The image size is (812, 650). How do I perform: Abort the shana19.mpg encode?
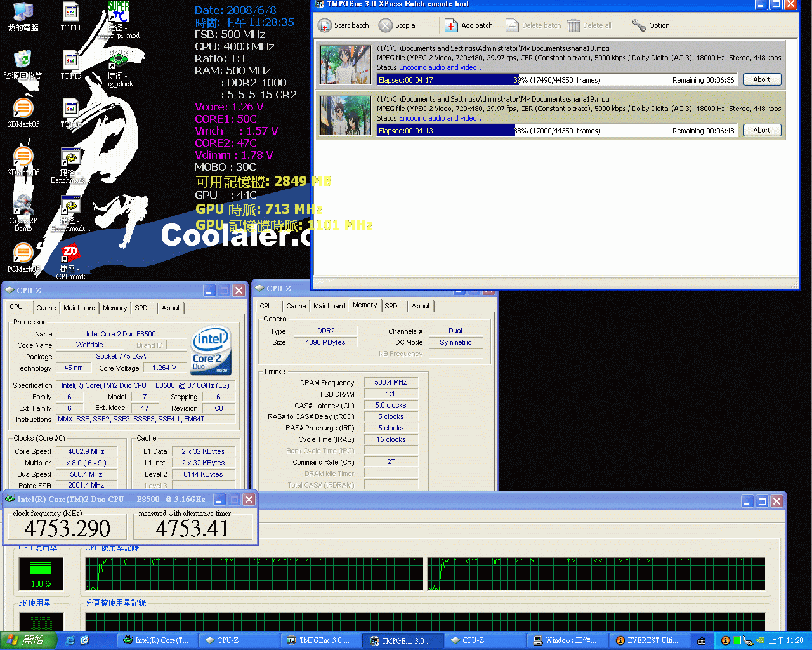[x=761, y=130]
